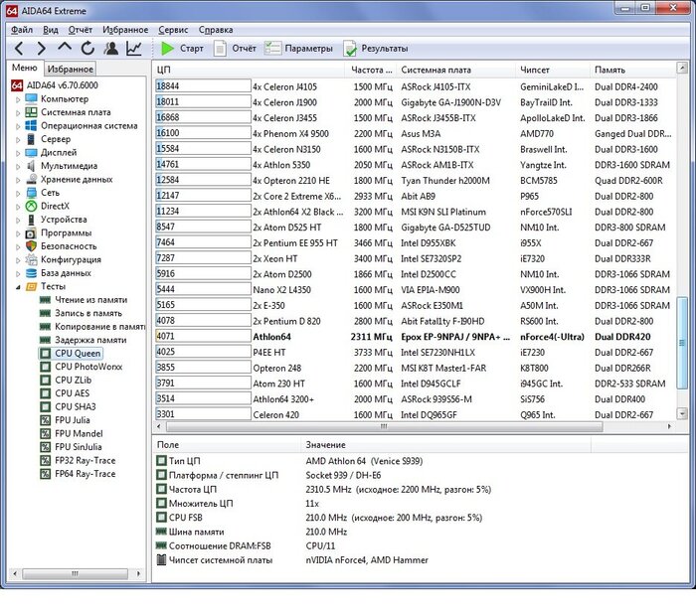Expand the Компьютер tree node
The height and width of the screenshot is (616, 696).
click(18, 99)
